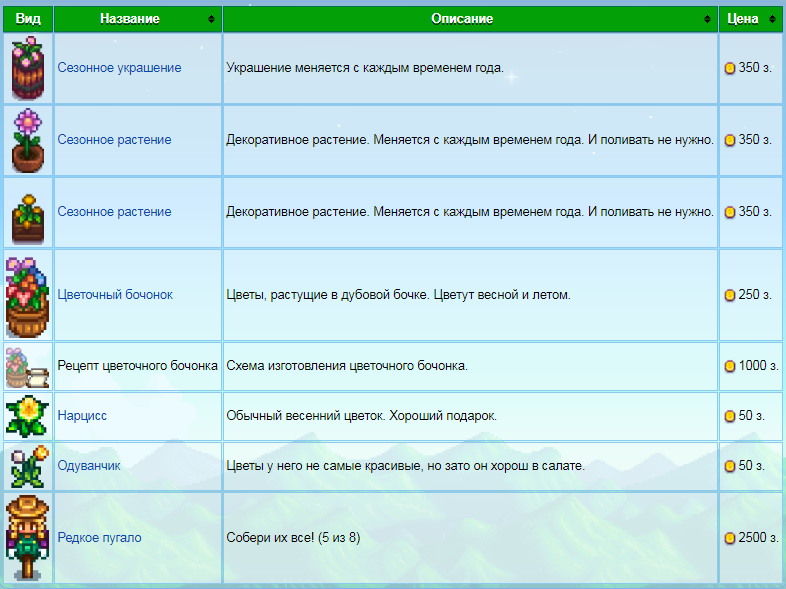Sort table by Цена column arrows
Screen dimensions: 786x589
pyautogui.click(x=772, y=19)
